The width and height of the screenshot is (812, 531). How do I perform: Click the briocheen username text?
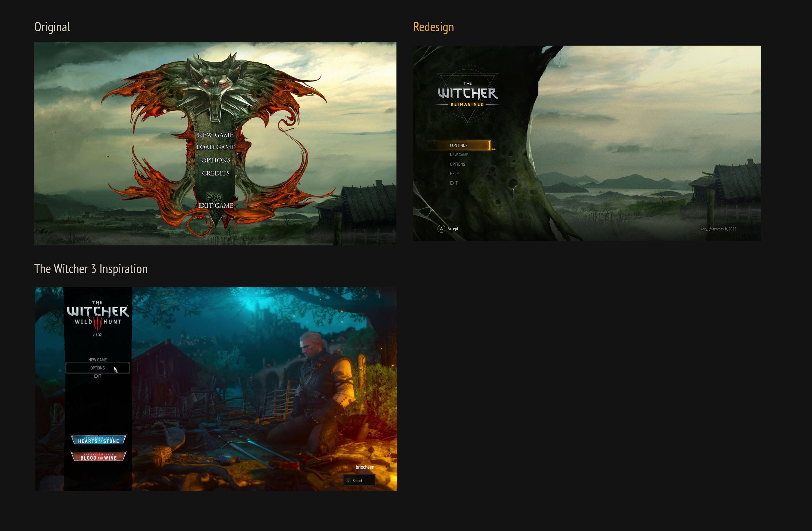(365, 467)
